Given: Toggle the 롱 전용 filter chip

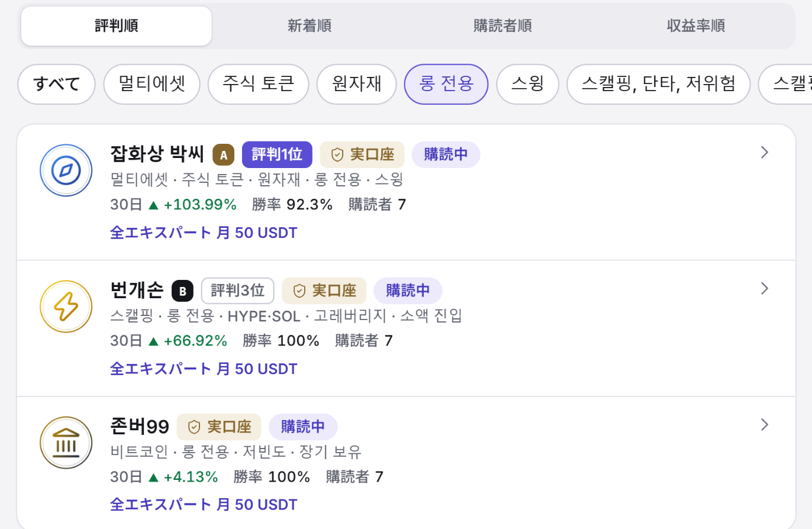Looking at the screenshot, I should pyautogui.click(x=446, y=84).
